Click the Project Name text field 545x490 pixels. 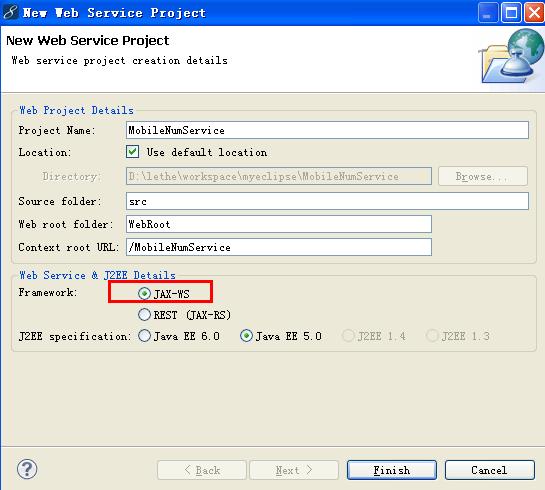coord(327,130)
